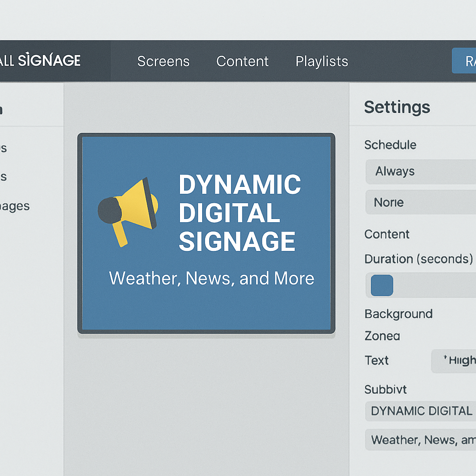Click the blue button in header corner

(x=464, y=60)
